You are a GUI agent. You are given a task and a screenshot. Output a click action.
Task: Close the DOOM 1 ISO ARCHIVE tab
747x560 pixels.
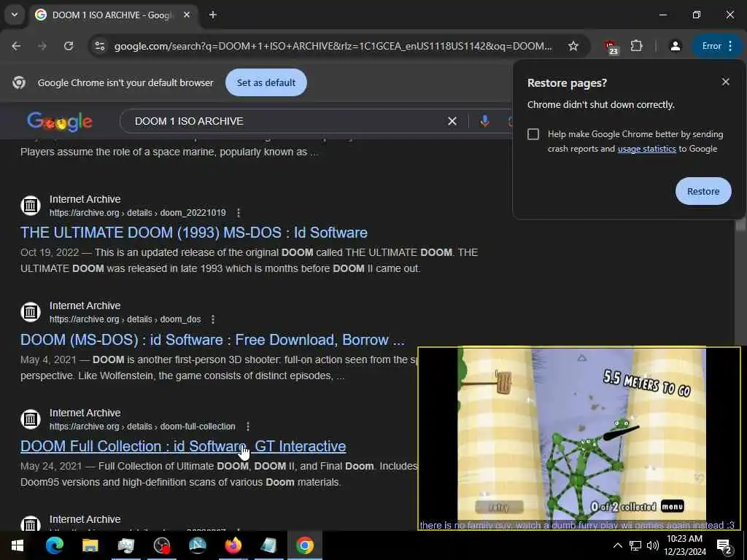(187, 15)
